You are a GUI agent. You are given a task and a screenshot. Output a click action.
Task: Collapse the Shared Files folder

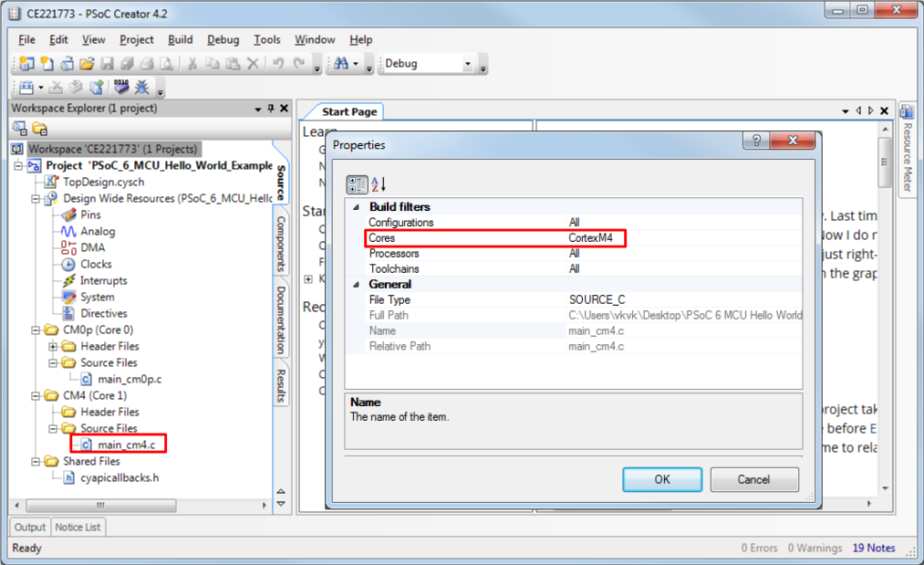pyautogui.click(x=36, y=461)
